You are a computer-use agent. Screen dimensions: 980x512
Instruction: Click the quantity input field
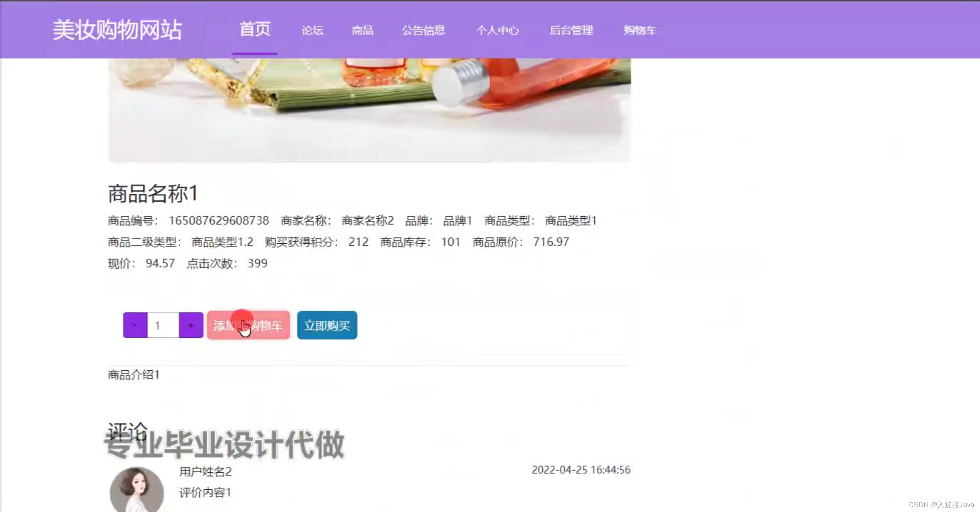click(163, 325)
